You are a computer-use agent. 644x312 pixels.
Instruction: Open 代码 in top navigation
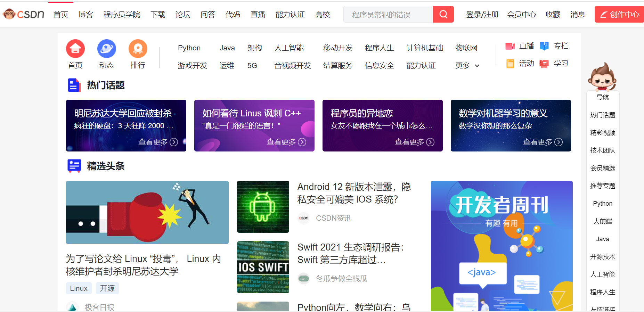click(x=233, y=15)
